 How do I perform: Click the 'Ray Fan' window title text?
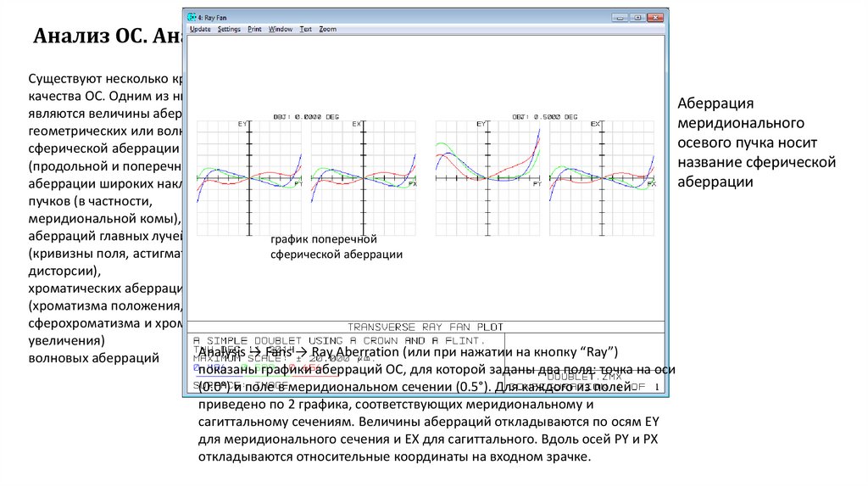tap(212, 18)
